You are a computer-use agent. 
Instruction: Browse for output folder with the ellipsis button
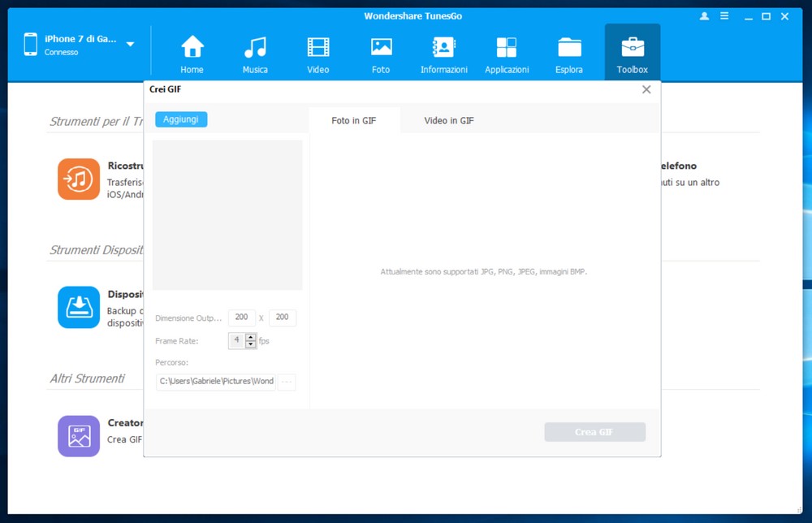coord(287,383)
